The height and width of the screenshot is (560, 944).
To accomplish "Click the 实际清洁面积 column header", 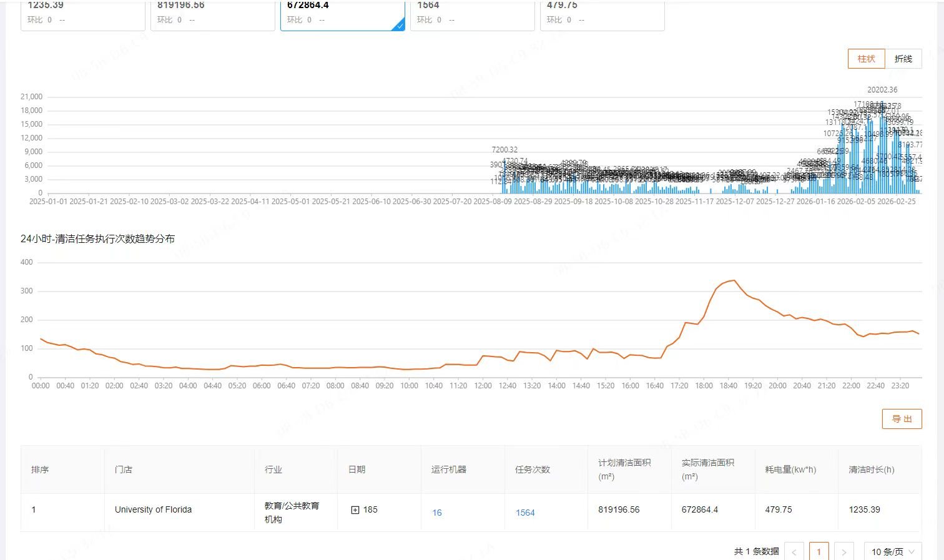I will click(707, 469).
